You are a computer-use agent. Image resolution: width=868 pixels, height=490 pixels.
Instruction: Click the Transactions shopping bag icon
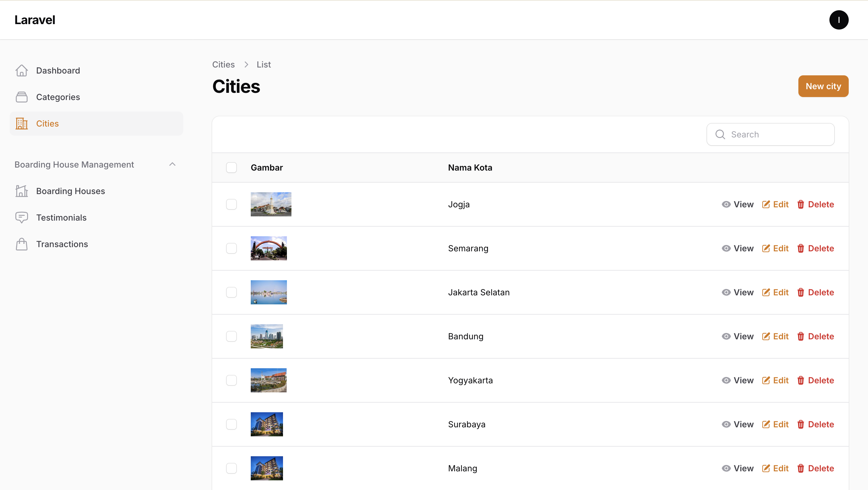point(22,244)
